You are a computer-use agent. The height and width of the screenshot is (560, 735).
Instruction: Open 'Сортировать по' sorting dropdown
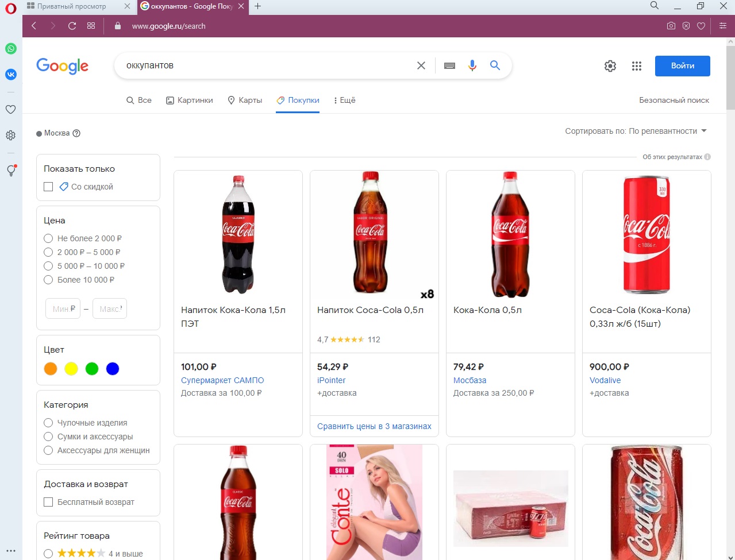(x=636, y=131)
